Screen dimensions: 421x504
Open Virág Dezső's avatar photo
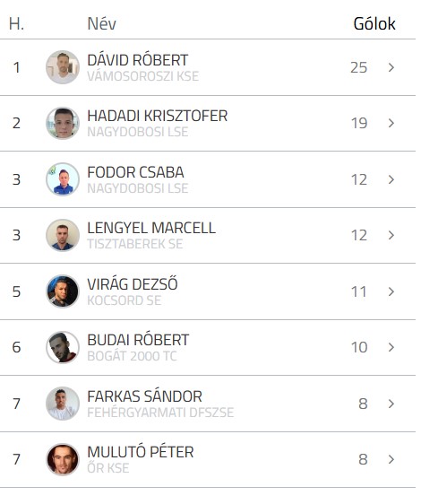[63, 291]
